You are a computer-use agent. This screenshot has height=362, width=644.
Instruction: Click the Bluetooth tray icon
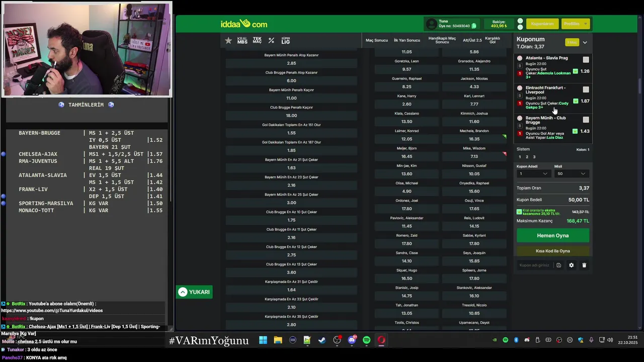516,340
